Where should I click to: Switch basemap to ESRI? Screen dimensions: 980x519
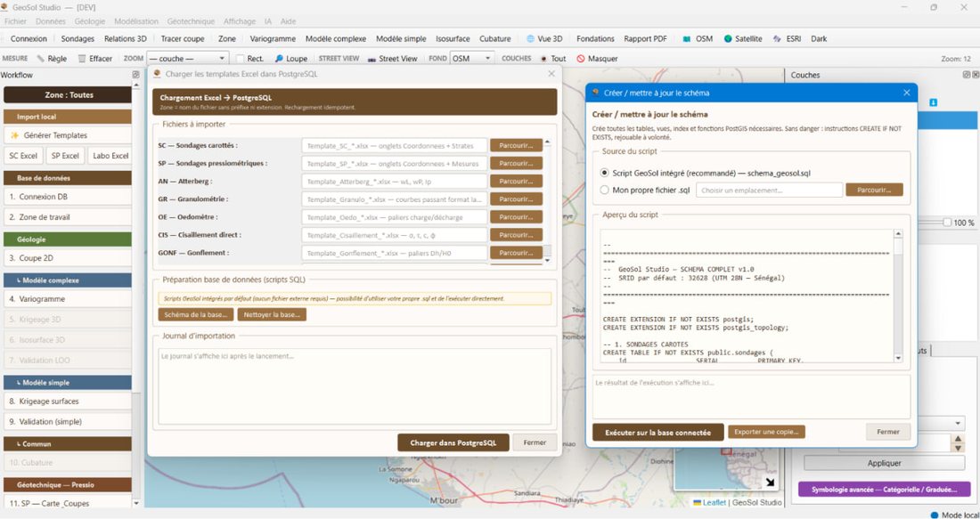[x=787, y=38]
